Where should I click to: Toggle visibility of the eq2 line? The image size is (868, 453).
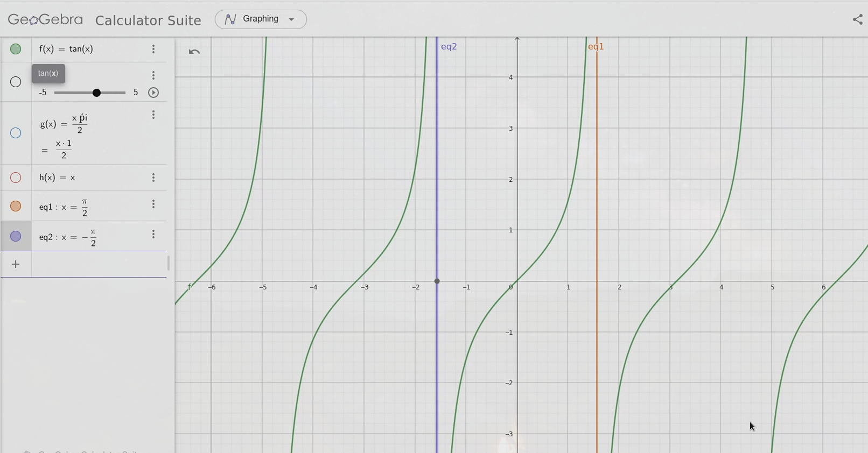tap(16, 236)
